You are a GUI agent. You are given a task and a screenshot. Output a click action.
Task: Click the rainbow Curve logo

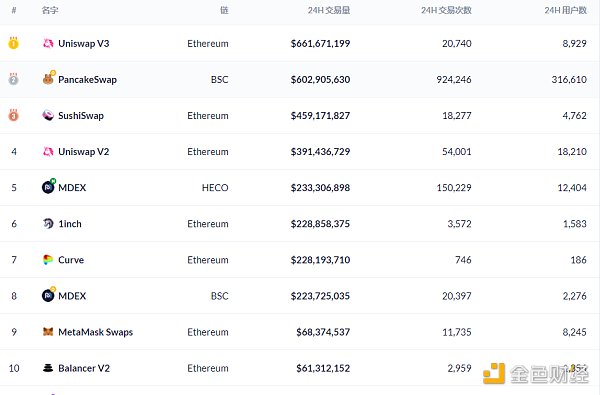(x=48, y=260)
